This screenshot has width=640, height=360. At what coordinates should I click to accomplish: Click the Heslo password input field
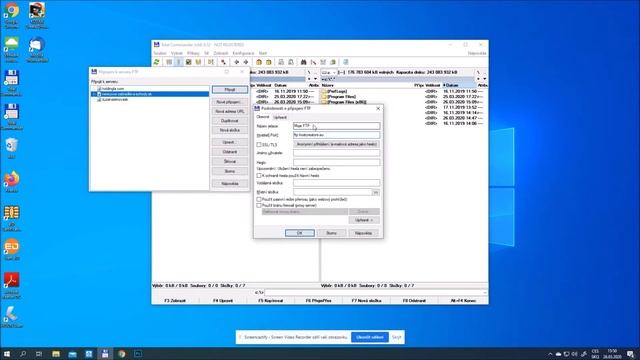pos(336,162)
